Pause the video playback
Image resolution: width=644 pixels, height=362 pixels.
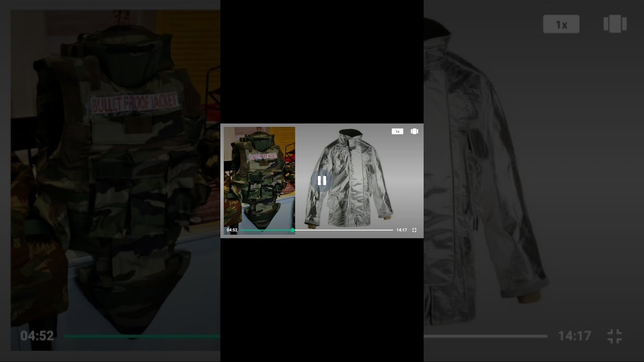pos(322,180)
